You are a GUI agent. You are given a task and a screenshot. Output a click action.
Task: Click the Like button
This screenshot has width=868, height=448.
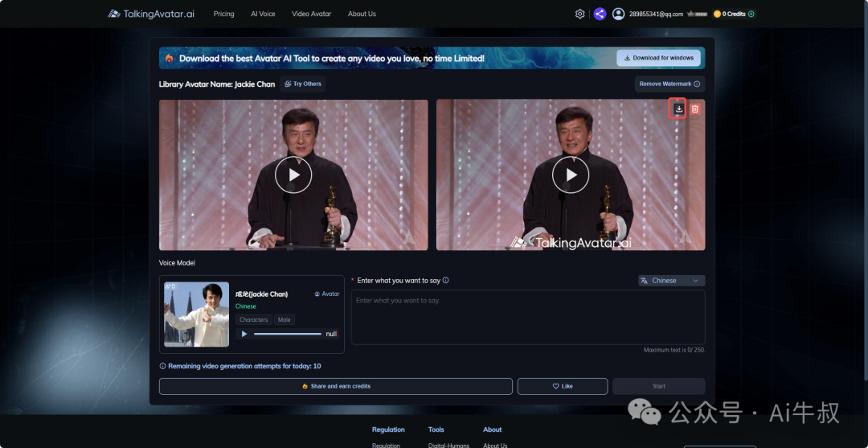click(563, 387)
